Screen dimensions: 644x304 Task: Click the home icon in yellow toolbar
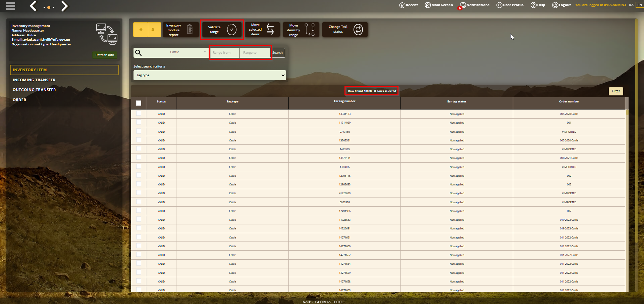point(141,30)
